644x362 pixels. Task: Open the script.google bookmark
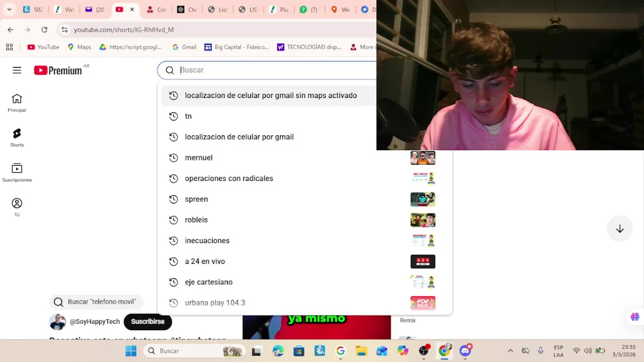pos(130,47)
